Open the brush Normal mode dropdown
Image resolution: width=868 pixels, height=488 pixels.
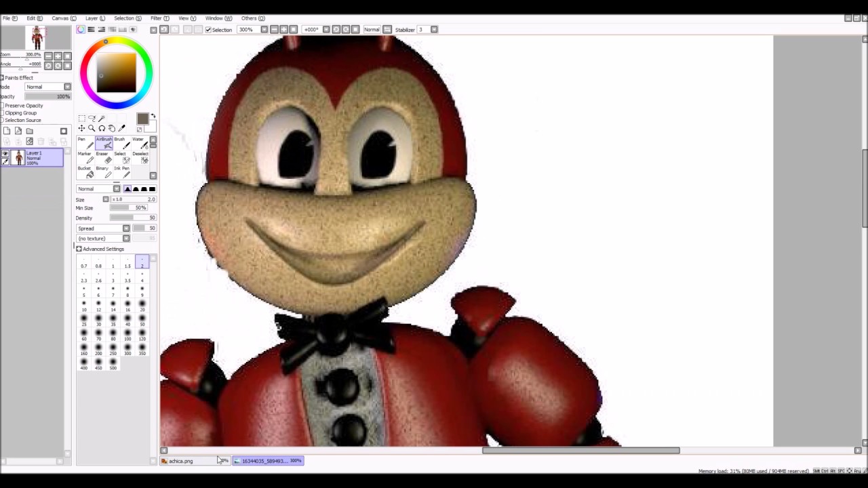[98, 189]
